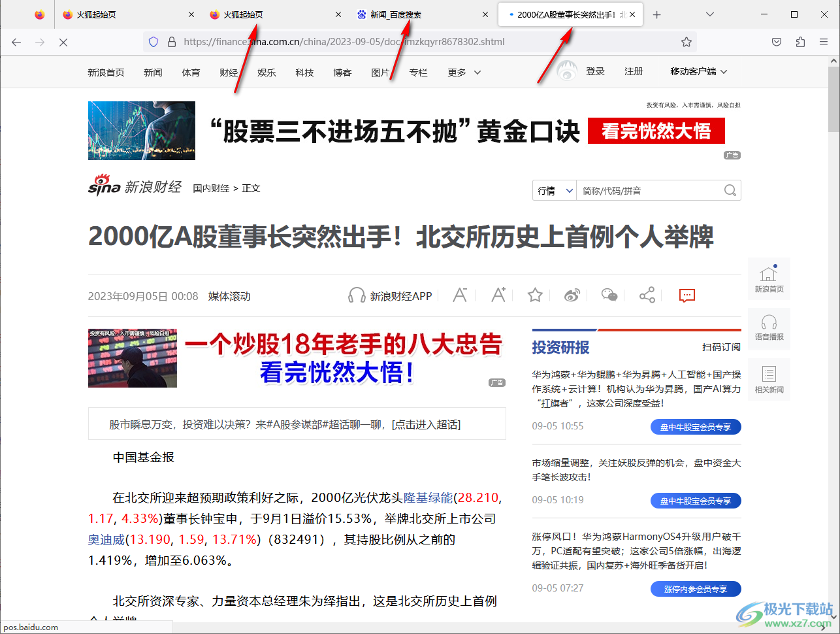
Task: Open the tracking protection shield icon
Action: coord(153,42)
